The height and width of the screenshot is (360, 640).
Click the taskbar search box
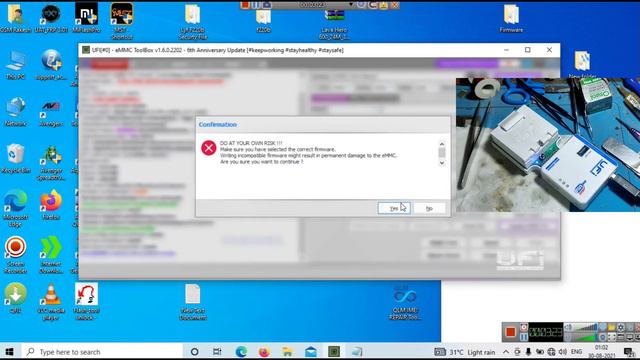click(102, 352)
